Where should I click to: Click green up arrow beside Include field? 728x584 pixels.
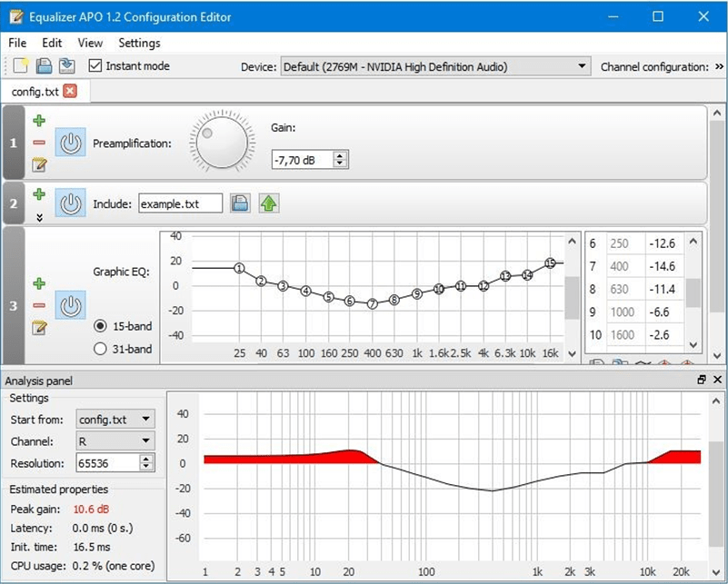[x=269, y=203]
